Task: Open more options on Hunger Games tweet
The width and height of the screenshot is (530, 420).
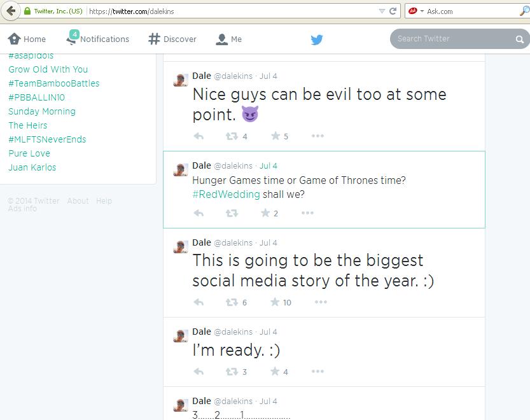Action: click(x=307, y=213)
